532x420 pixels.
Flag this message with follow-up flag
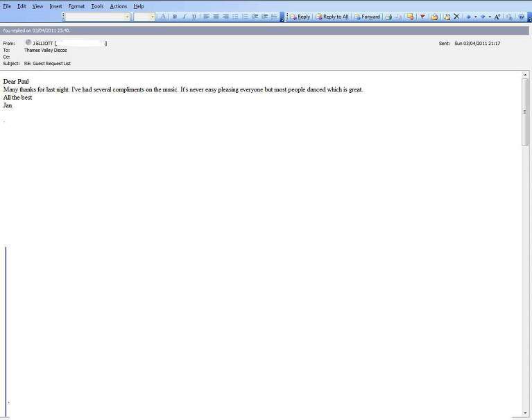[422, 17]
